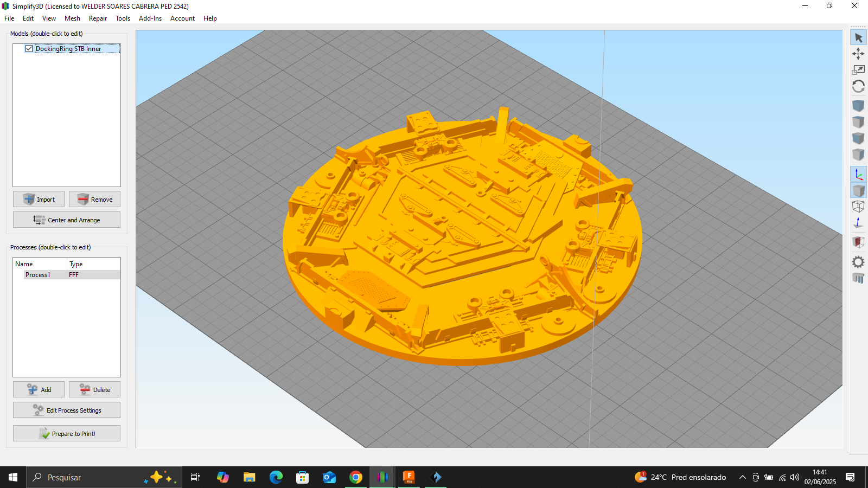Click Simplify3D taskbar icon
Viewport: 868px width, 488px height.
(382, 477)
